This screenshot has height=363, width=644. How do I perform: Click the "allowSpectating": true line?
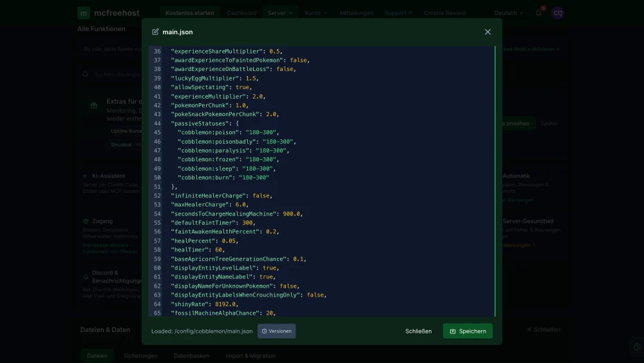211,87
